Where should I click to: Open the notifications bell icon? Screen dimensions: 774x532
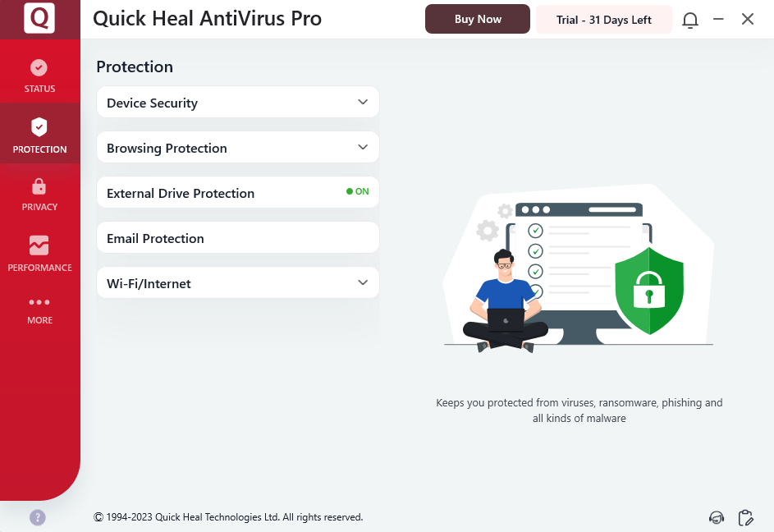click(x=690, y=20)
